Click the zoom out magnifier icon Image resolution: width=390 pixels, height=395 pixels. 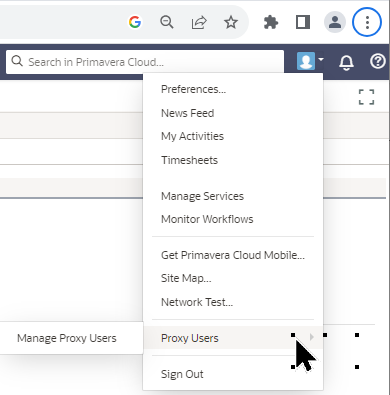(x=167, y=22)
